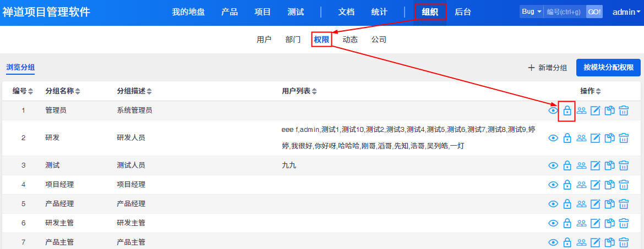Switch to the 权限 sub-tab
This screenshot has width=644, height=249.
click(321, 40)
